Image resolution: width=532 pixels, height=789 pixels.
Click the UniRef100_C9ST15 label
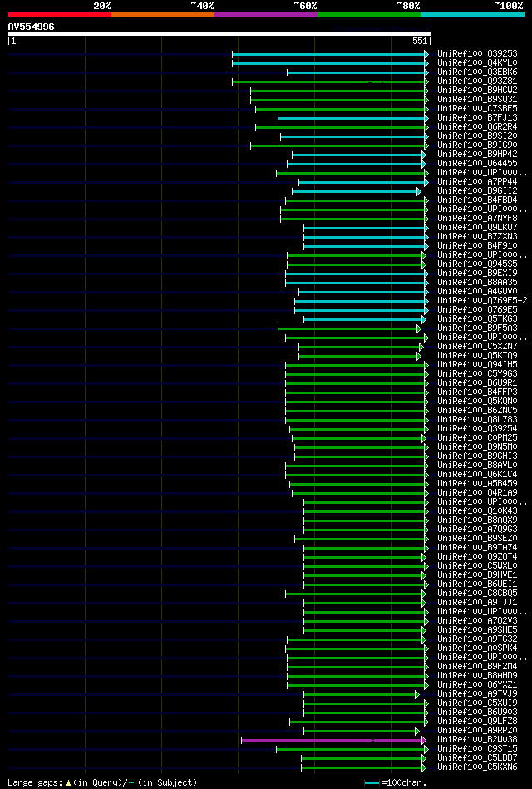pos(478,749)
